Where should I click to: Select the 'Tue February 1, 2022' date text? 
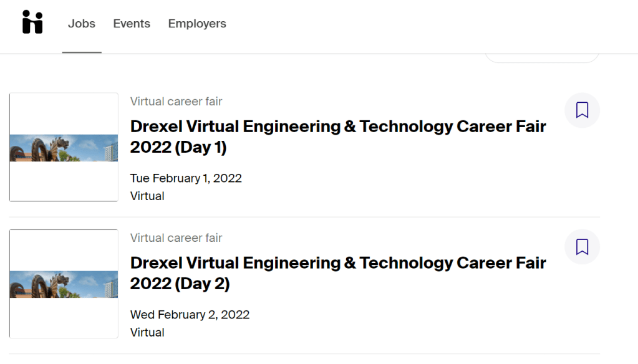coord(186,178)
